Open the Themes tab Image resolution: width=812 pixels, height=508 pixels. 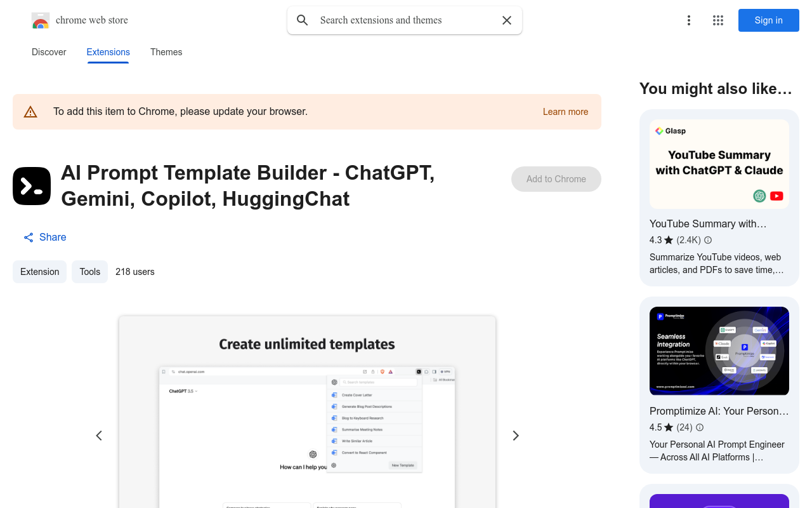click(166, 52)
